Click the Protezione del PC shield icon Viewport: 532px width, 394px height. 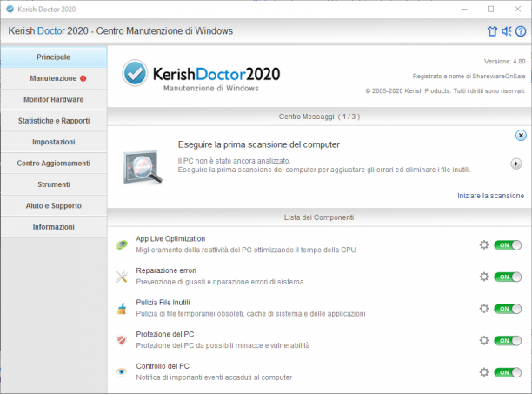pyautogui.click(x=122, y=340)
